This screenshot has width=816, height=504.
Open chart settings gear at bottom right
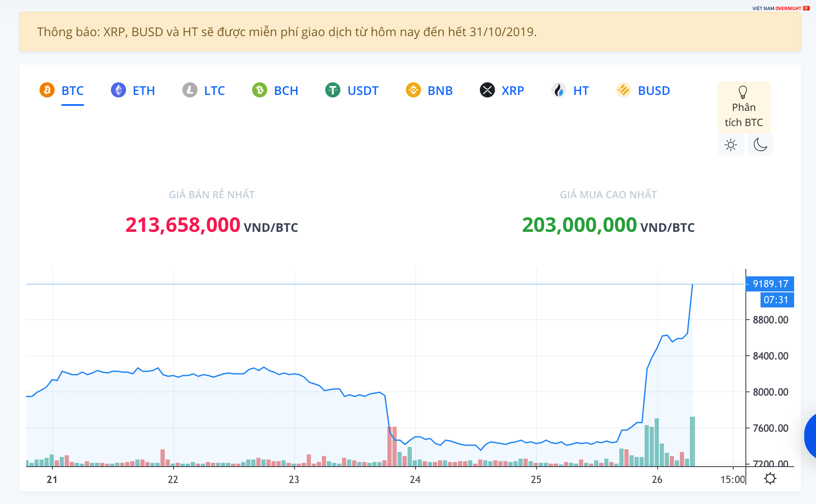tap(770, 478)
